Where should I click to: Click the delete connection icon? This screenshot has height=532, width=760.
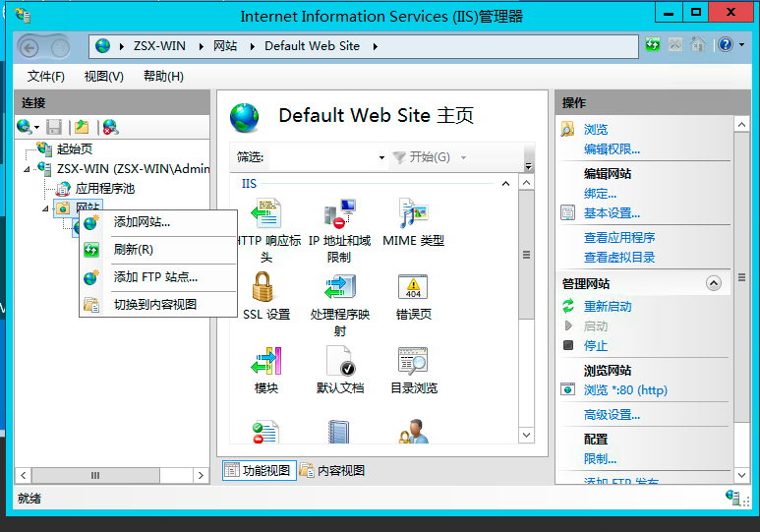pyautogui.click(x=110, y=127)
